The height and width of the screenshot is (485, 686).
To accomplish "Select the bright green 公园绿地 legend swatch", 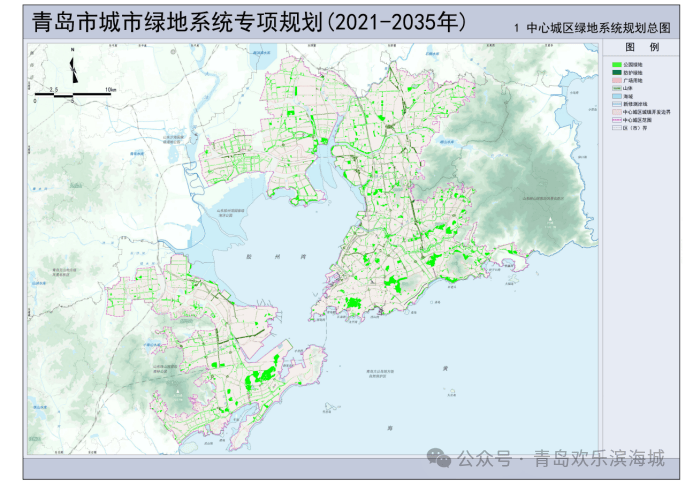I will point(617,65).
